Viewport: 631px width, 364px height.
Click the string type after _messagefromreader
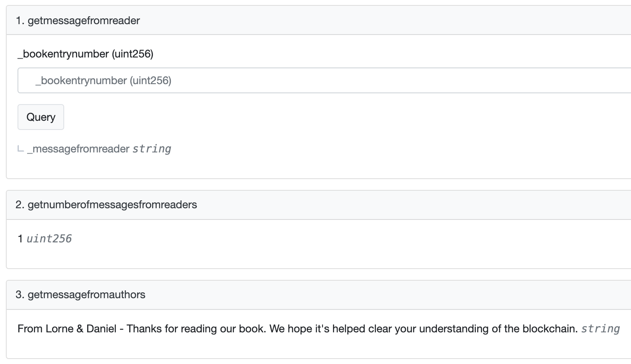coord(152,149)
